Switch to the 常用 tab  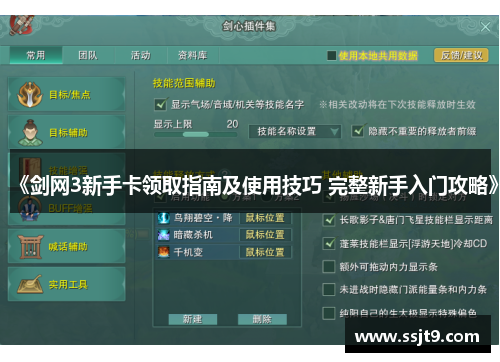36,55
